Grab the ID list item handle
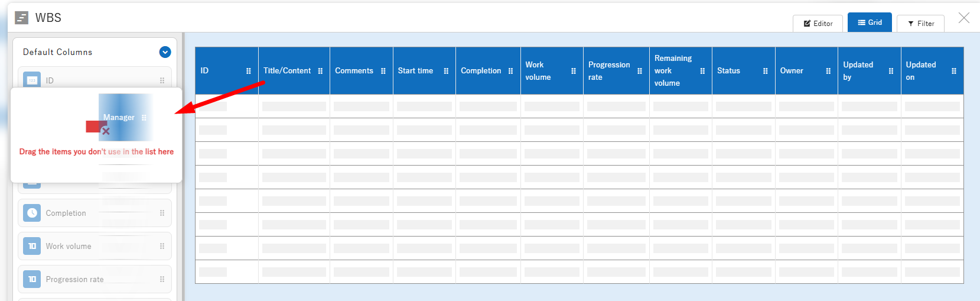 [162, 80]
